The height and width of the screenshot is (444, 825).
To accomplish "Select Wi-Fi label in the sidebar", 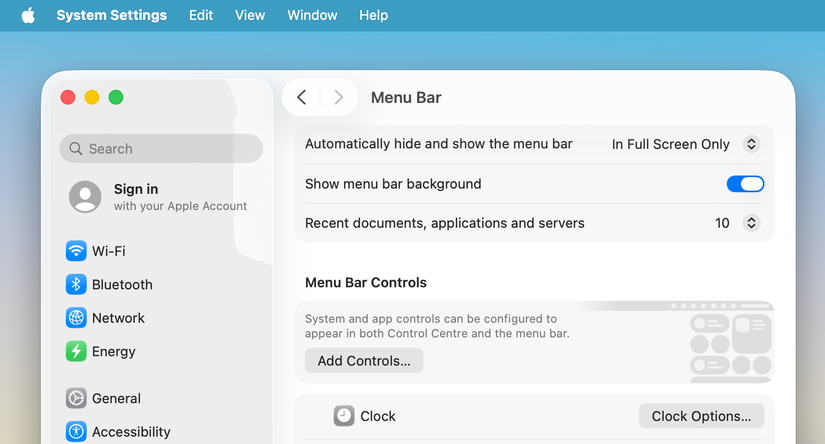I will [109, 251].
